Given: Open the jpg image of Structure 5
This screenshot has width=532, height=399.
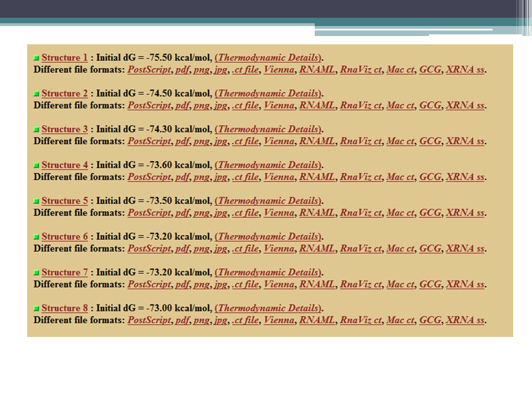Looking at the screenshot, I should click(x=221, y=213).
